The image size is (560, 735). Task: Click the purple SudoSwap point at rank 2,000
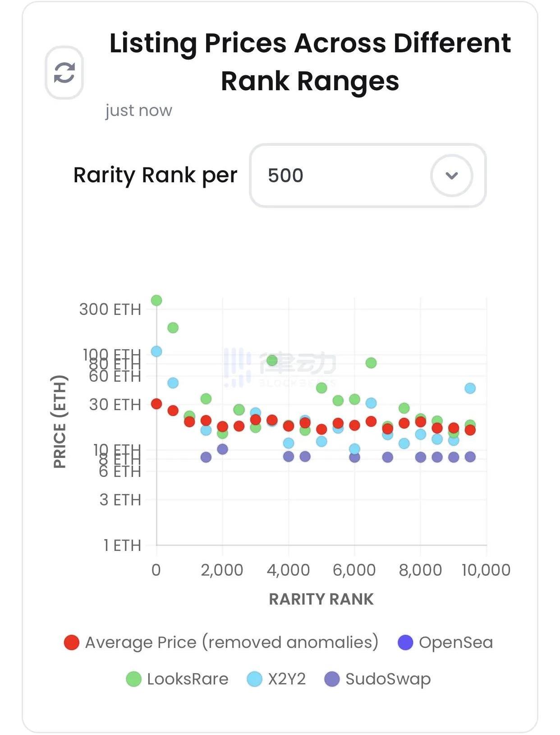pyautogui.click(x=222, y=449)
